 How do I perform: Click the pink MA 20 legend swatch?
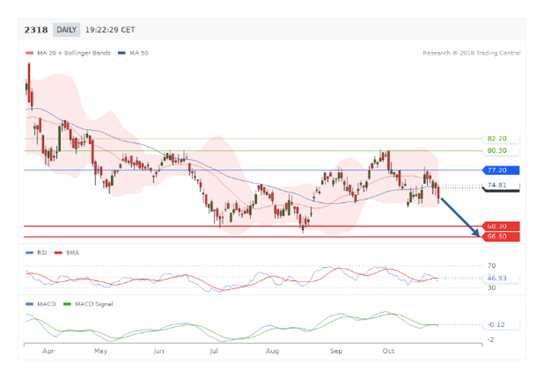[x=29, y=53]
